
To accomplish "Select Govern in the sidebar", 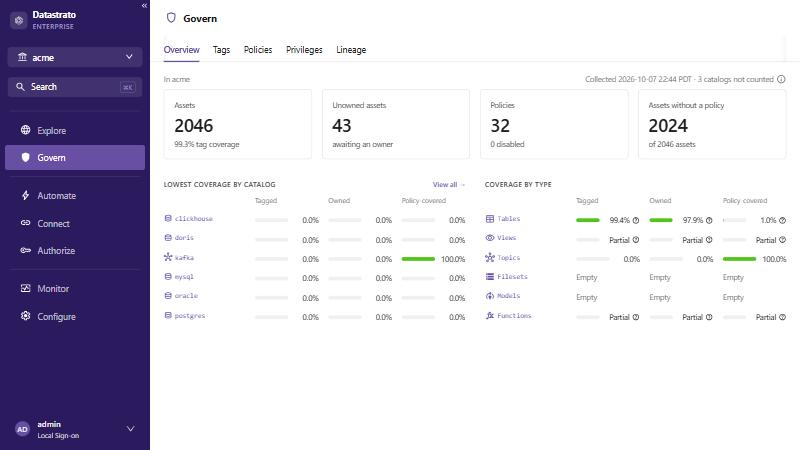I will click(75, 158).
